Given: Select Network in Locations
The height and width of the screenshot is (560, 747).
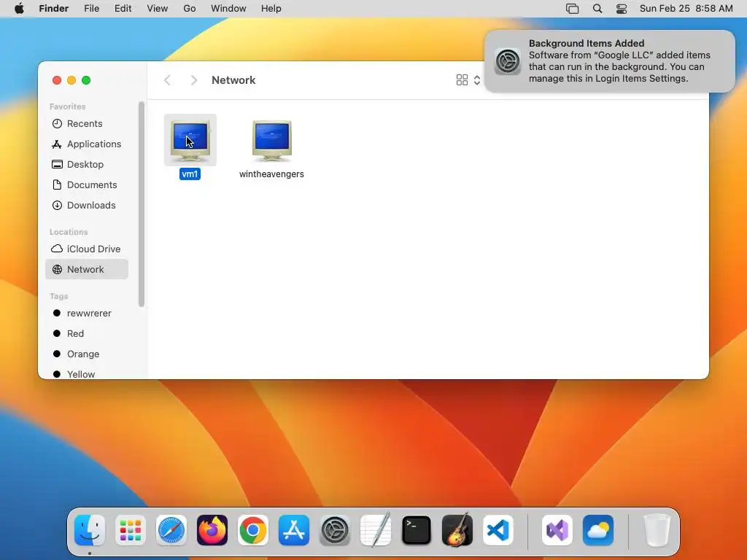Looking at the screenshot, I should coord(87,270).
